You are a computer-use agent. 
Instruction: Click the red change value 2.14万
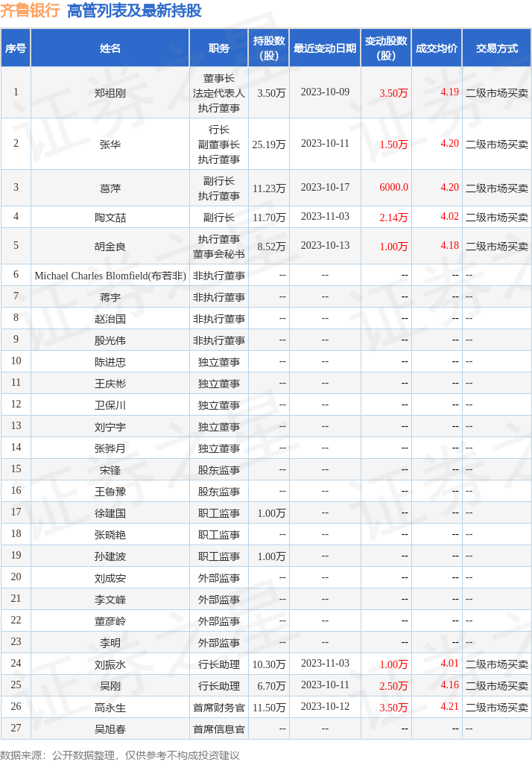[394, 218]
